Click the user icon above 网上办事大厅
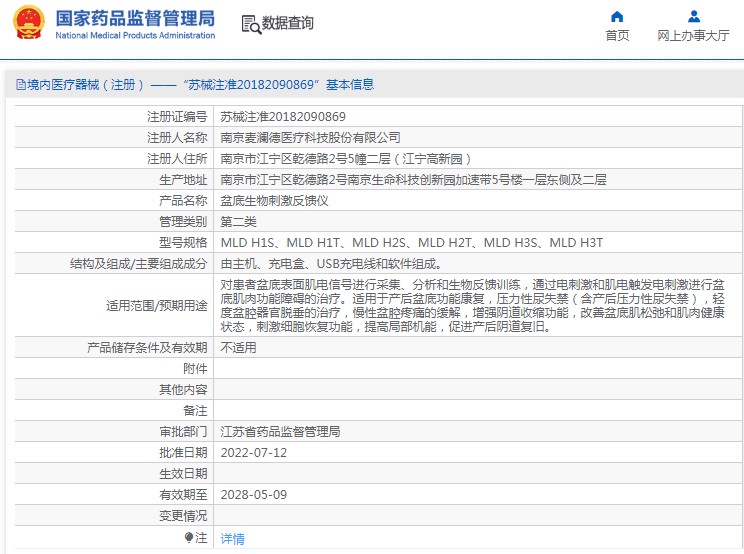Image resolution: width=744 pixels, height=554 pixels. pos(693,16)
